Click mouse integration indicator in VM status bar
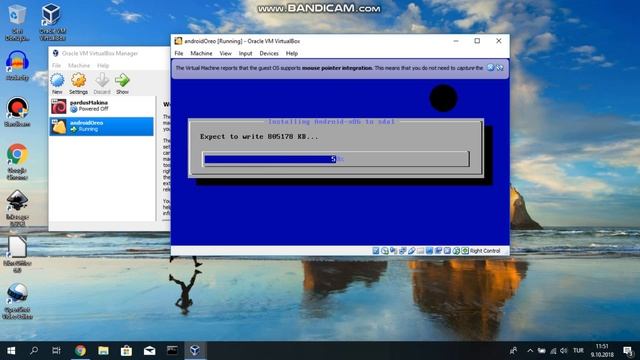The height and width of the screenshot is (360, 640). point(456,251)
